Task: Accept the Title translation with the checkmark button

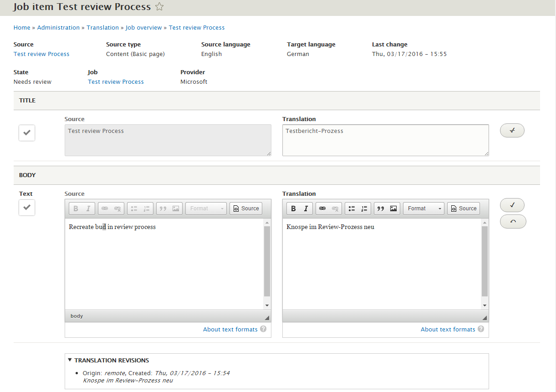Action: pos(512,130)
